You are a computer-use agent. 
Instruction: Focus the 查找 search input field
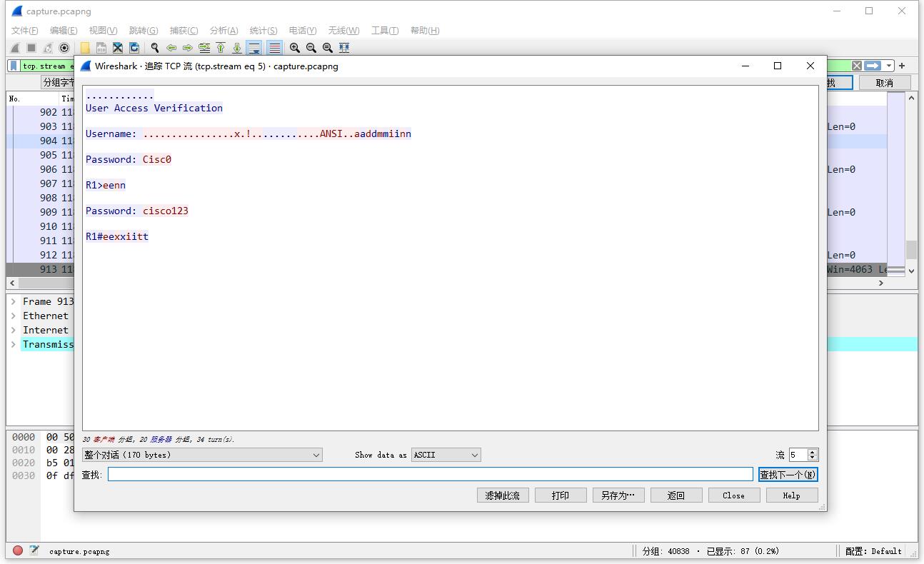click(431, 475)
